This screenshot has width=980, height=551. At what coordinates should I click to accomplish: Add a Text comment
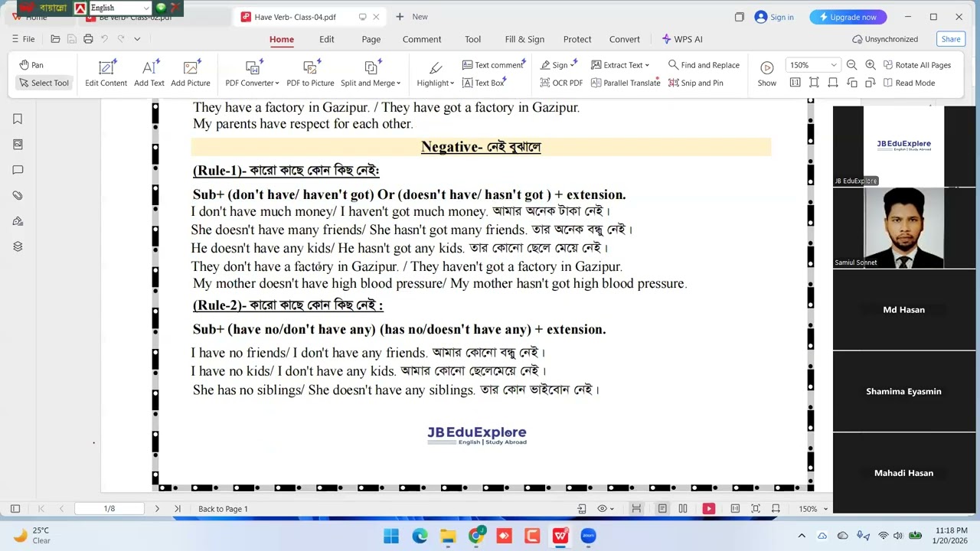492,65
